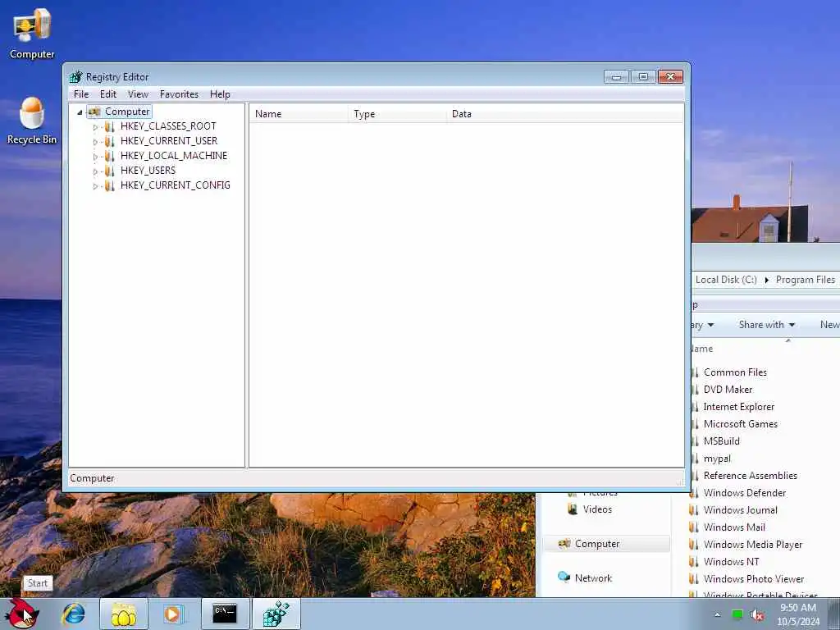
Task: Select Internet Explorer folder in Explorer list
Action: (738, 407)
